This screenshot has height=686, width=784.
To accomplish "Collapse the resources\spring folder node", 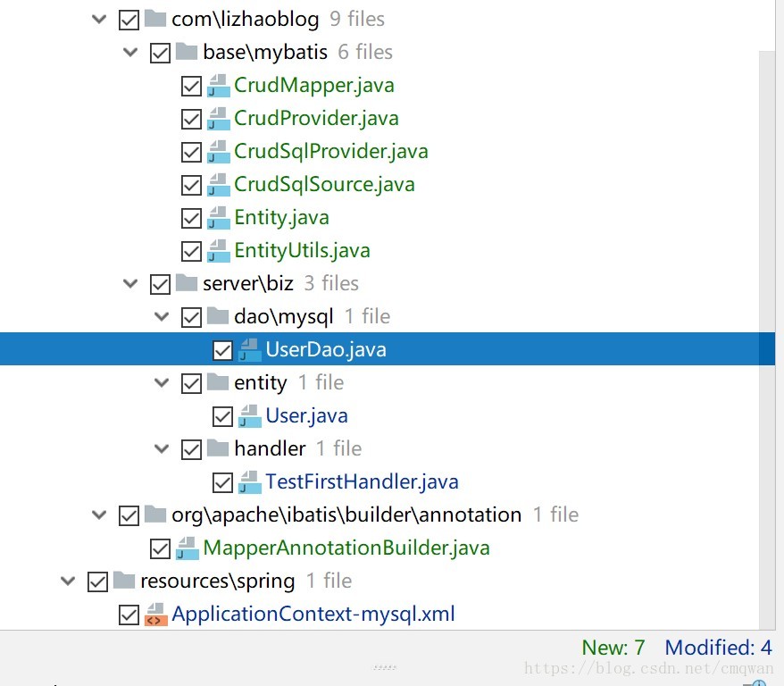I will [68, 581].
